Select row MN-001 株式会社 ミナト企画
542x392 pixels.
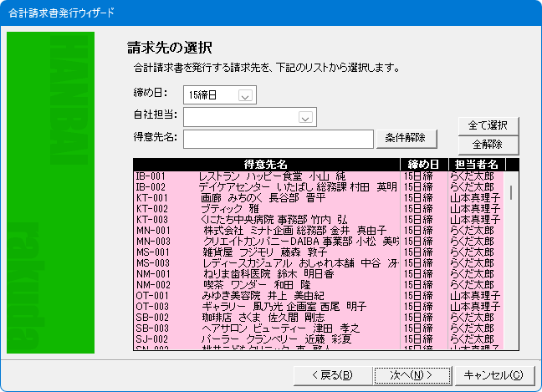[266, 230]
